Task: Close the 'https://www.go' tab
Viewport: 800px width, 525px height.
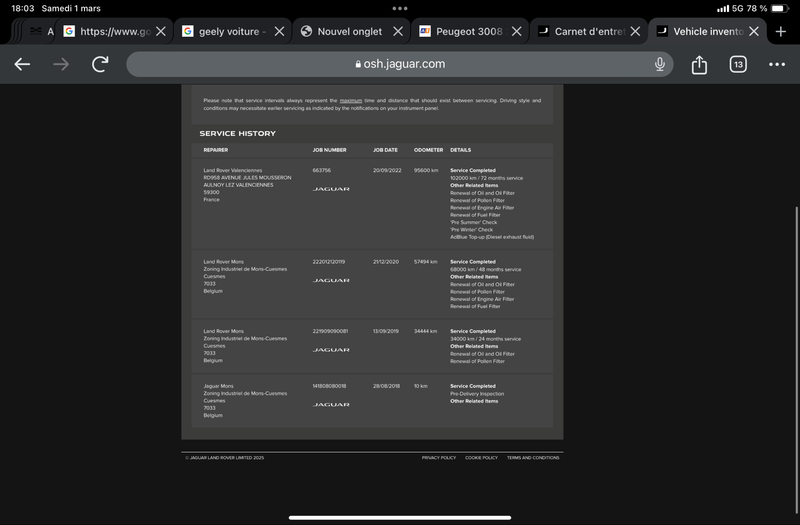Action: click(x=161, y=32)
